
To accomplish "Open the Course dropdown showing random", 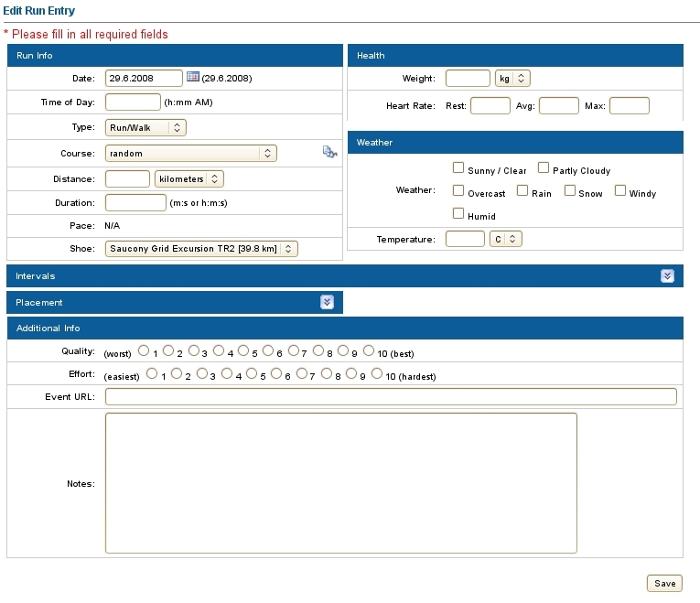I will coord(191,153).
